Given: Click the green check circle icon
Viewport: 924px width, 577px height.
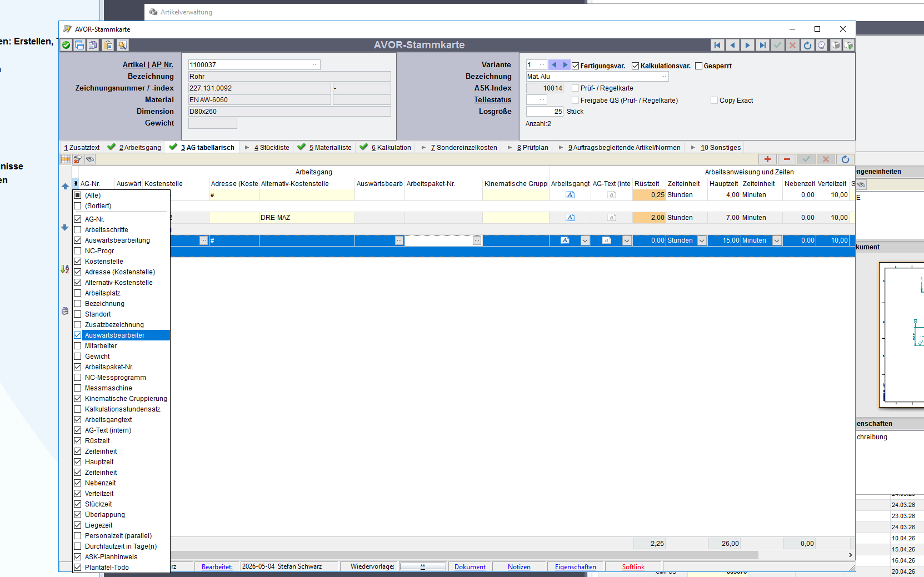Looking at the screenshot, I should tap(66, 45).
